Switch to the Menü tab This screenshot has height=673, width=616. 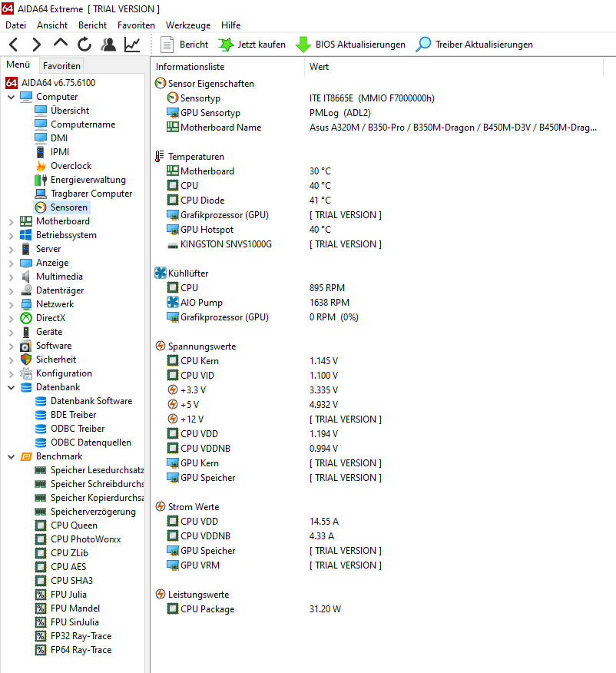coord(18,65)
